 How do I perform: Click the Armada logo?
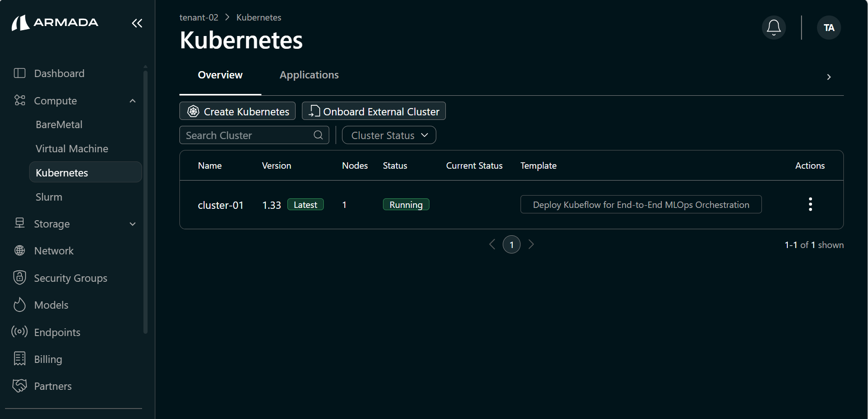tap(55, 23)
